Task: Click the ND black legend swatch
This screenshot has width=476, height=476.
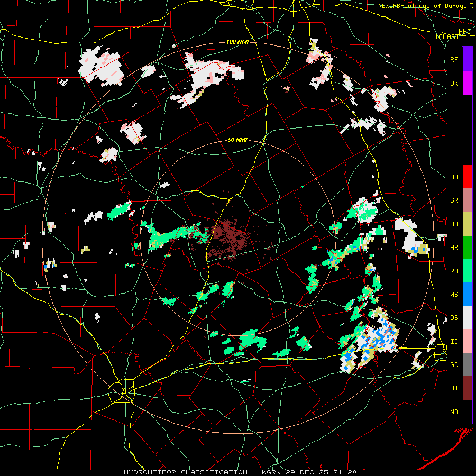Action: tap(467, 411)
